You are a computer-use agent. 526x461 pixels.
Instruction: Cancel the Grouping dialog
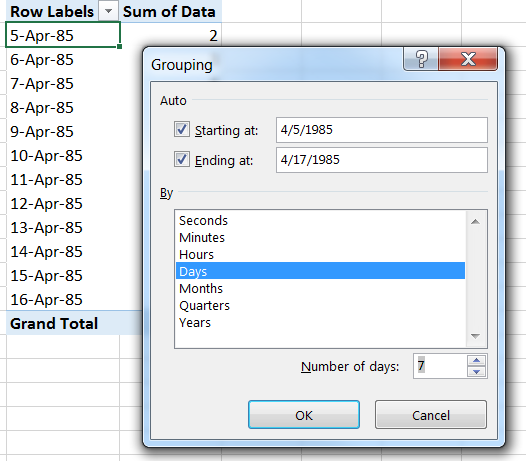tap(431, 415)
